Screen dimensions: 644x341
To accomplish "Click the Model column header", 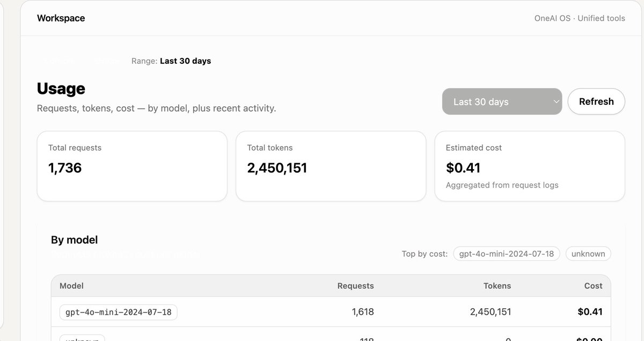I will point(71,286).
